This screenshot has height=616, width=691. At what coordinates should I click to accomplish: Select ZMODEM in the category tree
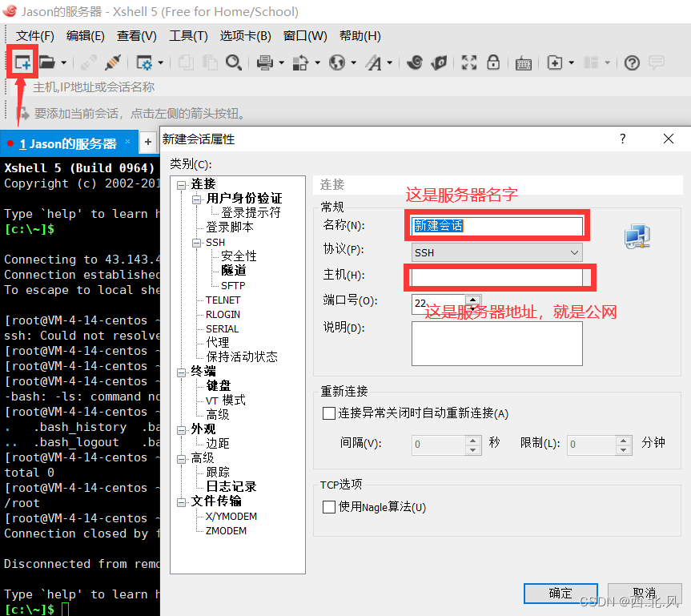click(x=226, y=531)
